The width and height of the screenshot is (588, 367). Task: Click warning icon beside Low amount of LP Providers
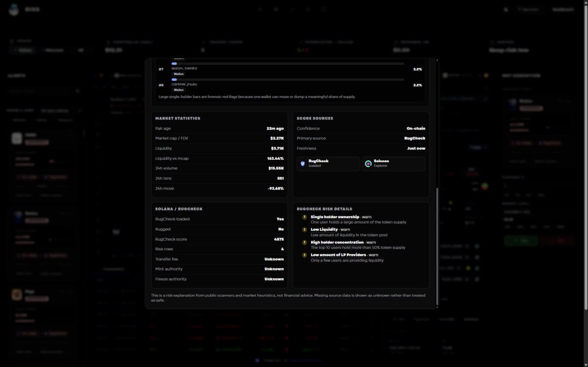pos(304,255)
